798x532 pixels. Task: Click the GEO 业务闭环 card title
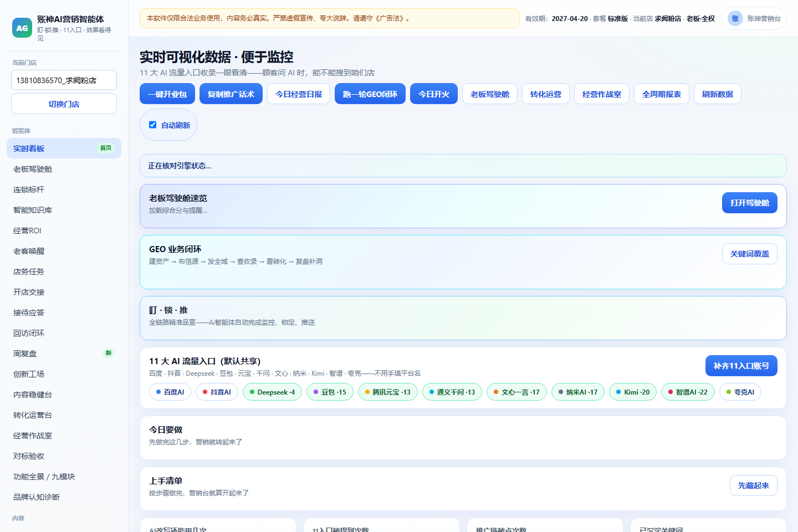coord(175,249)
